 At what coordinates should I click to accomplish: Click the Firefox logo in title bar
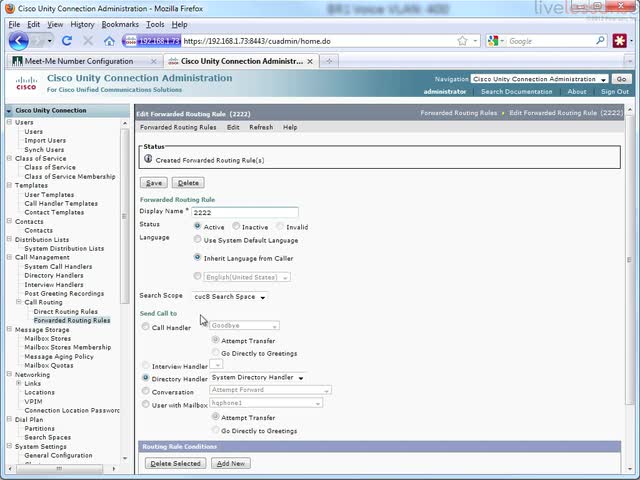[x=10, y=8]
